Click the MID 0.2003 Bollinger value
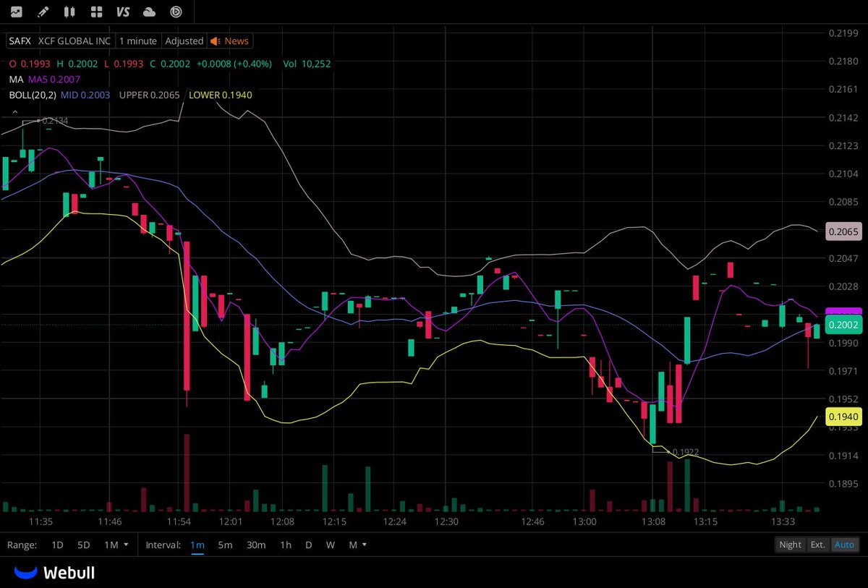This screenshot has height=588, width=868. click(85, 95)
